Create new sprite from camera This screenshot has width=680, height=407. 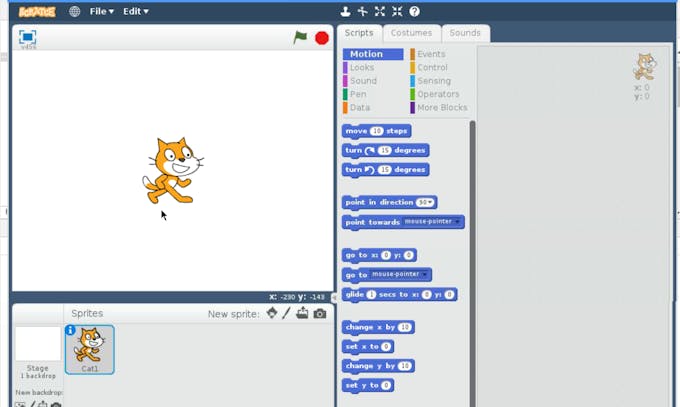[x=320, y=313]
